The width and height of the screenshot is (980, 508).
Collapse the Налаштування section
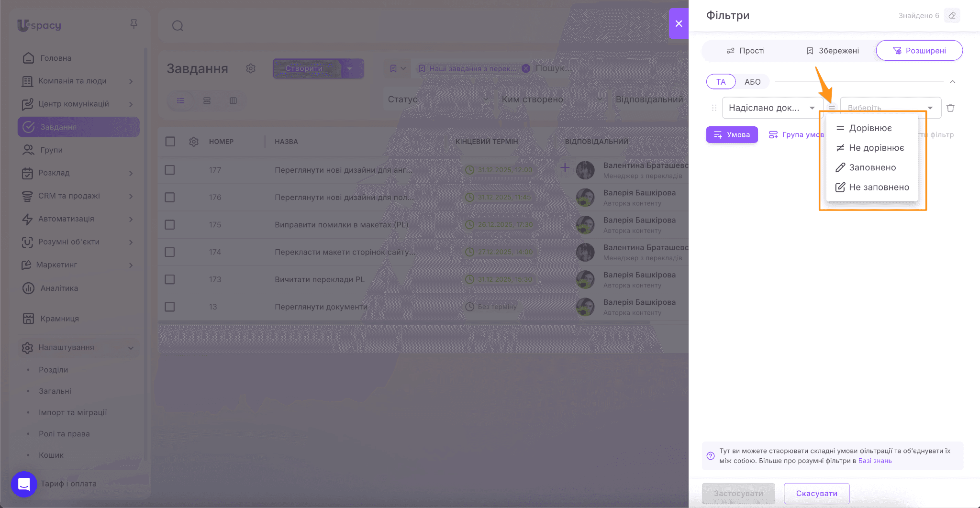click(131, 348)
